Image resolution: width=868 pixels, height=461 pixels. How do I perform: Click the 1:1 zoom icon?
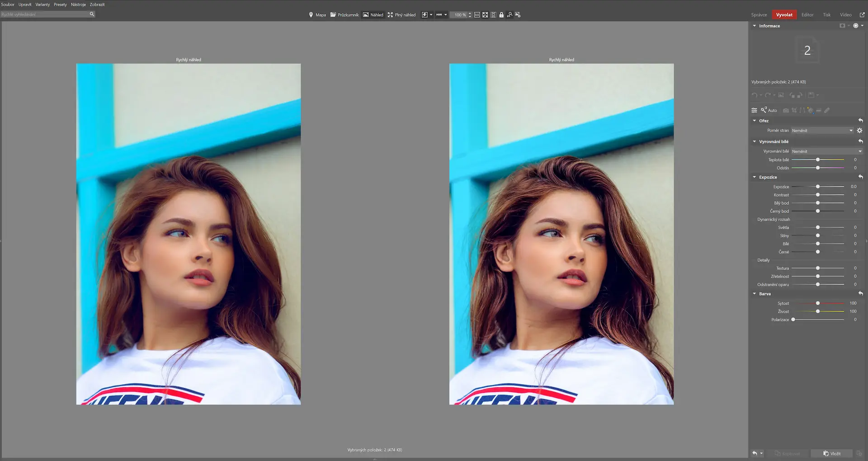point(477,15)
